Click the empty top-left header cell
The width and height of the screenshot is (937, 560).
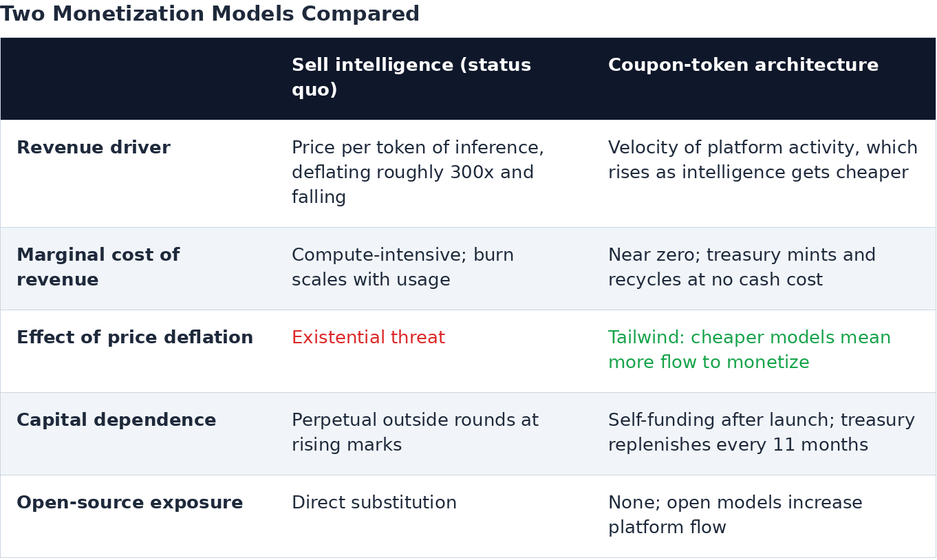(138, 78)
